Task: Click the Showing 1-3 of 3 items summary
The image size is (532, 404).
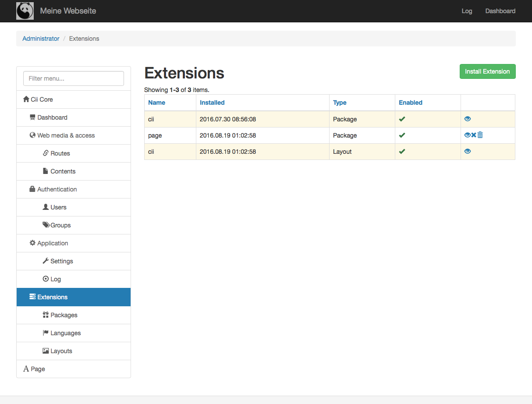Action: click(x=177, y=90)
